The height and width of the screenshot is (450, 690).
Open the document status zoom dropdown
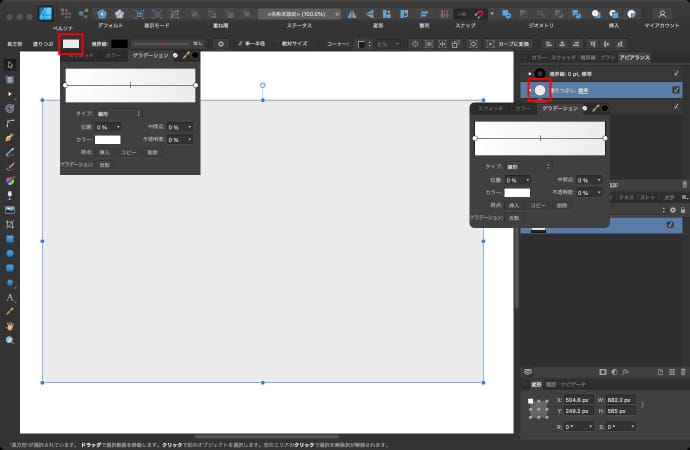pos(298,14)
